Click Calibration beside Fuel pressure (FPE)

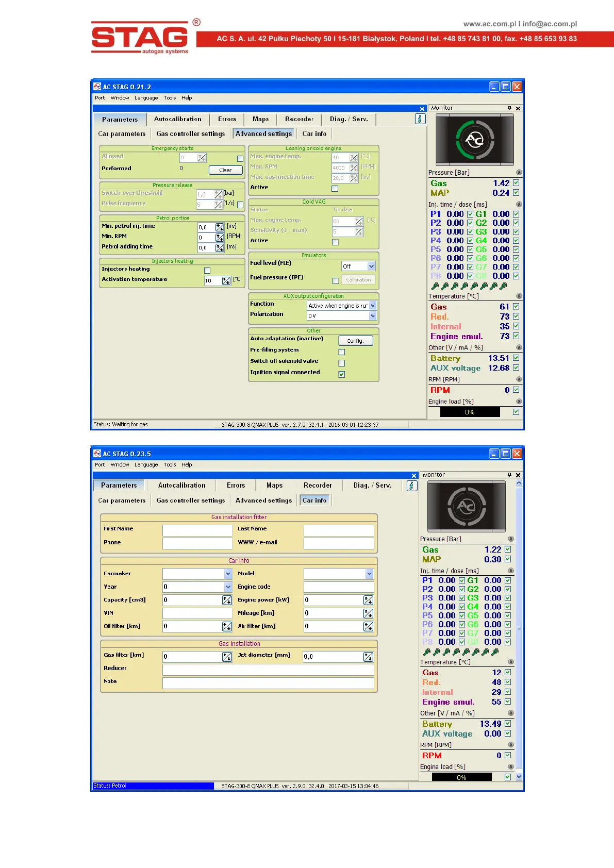pos(358,280)
